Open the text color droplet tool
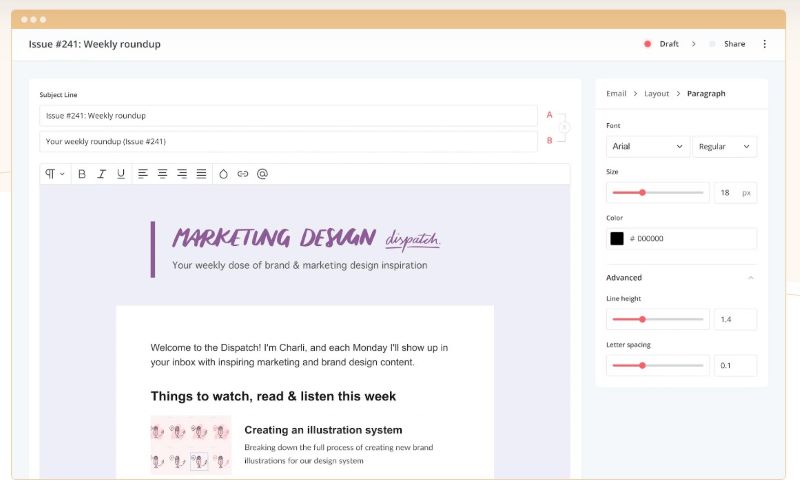Viewport: 800px width, 497px height. pyautogui.click(x=223, y=174)
